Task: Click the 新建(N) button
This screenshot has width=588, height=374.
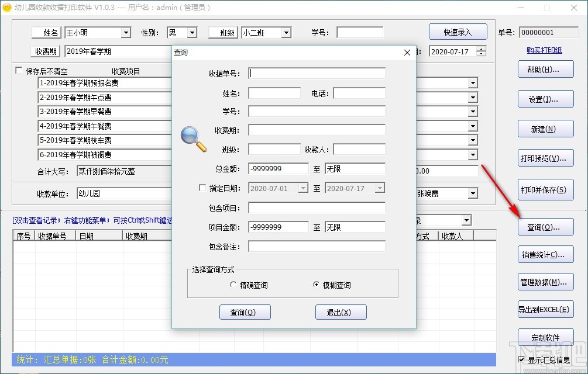Action: (546, 129)
